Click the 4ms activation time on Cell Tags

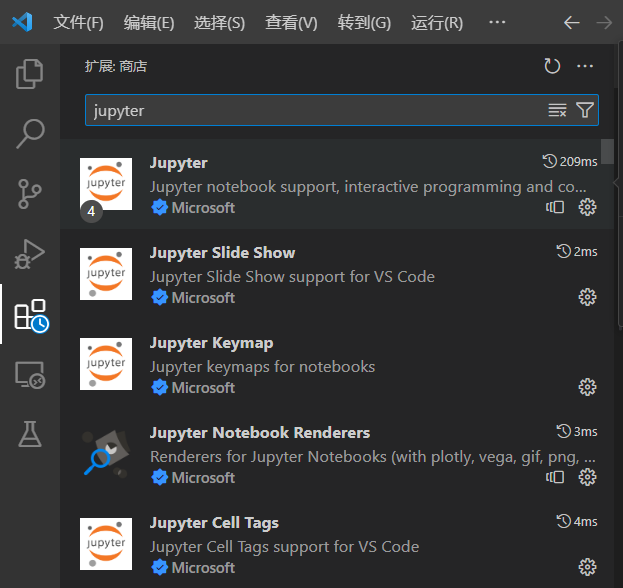pyautogui.click(x=577, y=521)
